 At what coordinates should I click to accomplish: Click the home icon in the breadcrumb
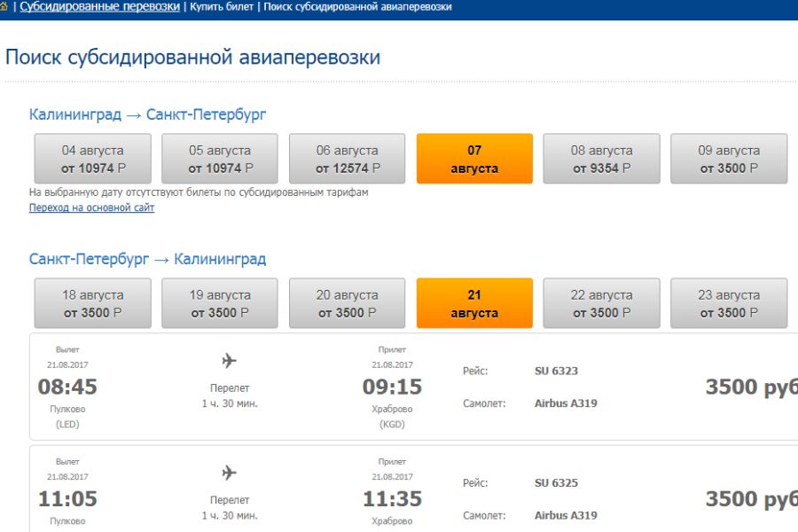4,6
